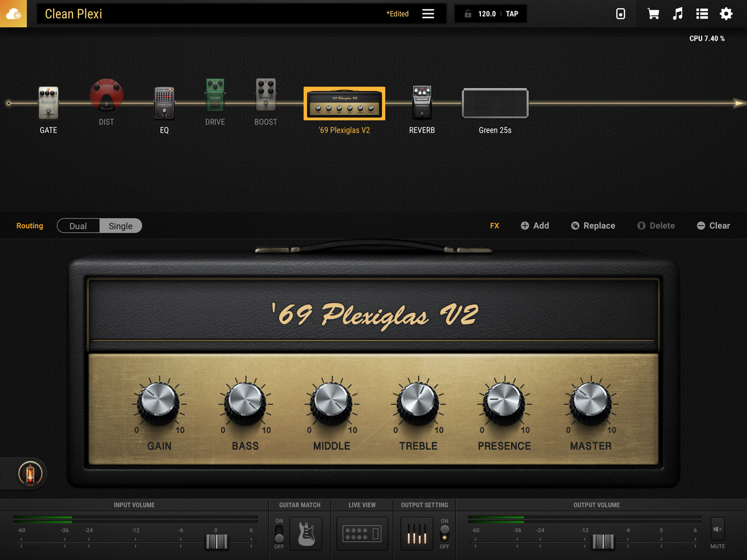Screen dimensions: 747x560
Task: Click the MASTER knob
Action: click(591, 402)
